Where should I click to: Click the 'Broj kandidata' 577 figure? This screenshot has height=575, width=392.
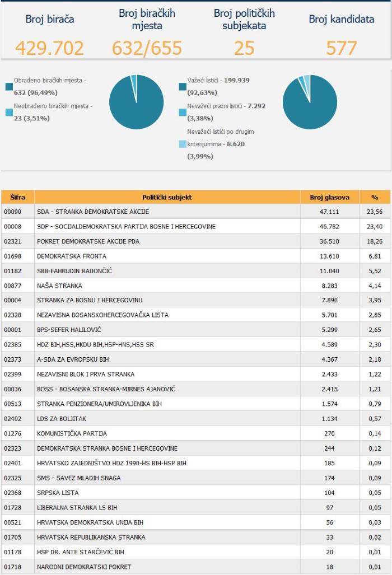click(x=342, y=48)
